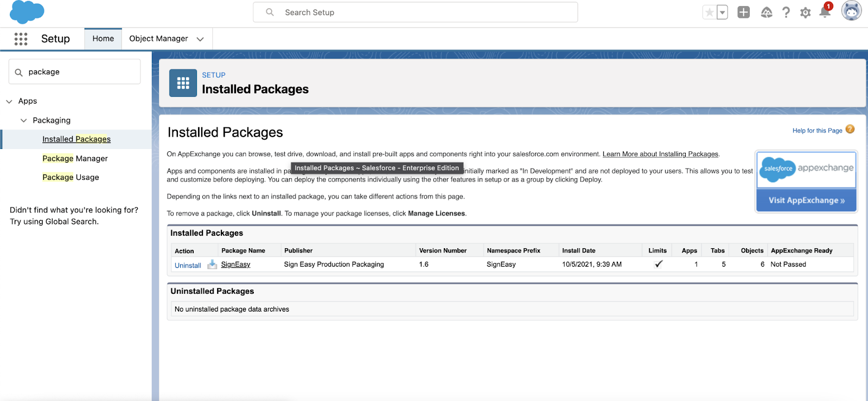Click the Setup app name label
Screen dimensions: 868x401
55,38
